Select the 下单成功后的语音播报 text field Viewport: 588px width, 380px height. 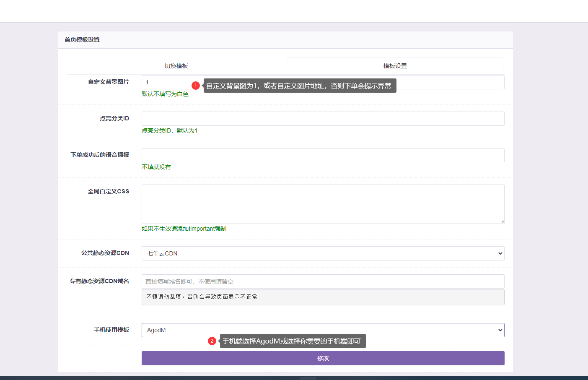pos(323,155)
